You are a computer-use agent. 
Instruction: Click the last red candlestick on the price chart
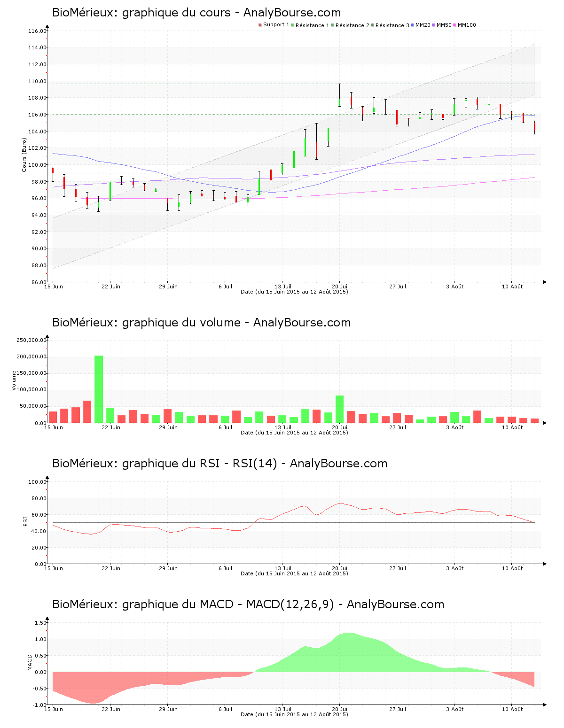tap(534, 127)
